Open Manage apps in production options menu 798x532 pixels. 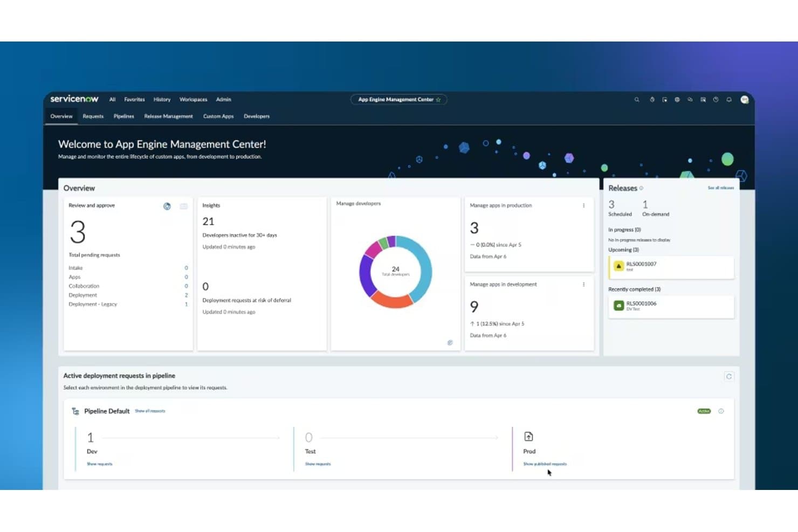tap(583, 205)
